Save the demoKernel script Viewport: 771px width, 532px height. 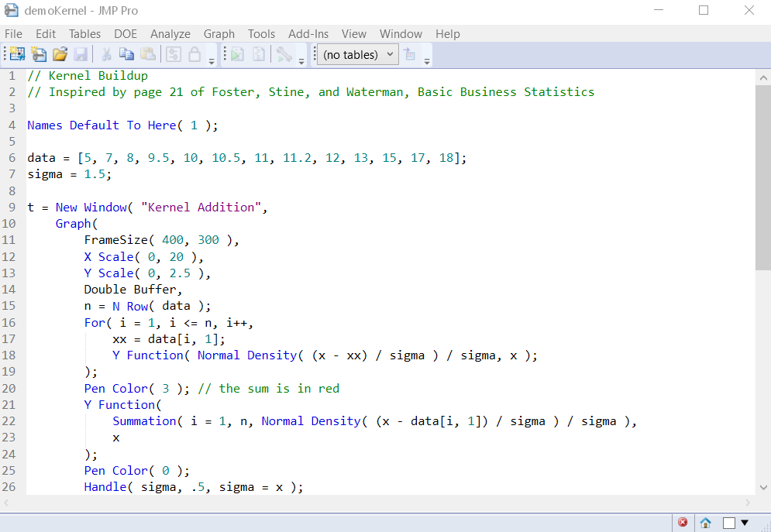81,54
